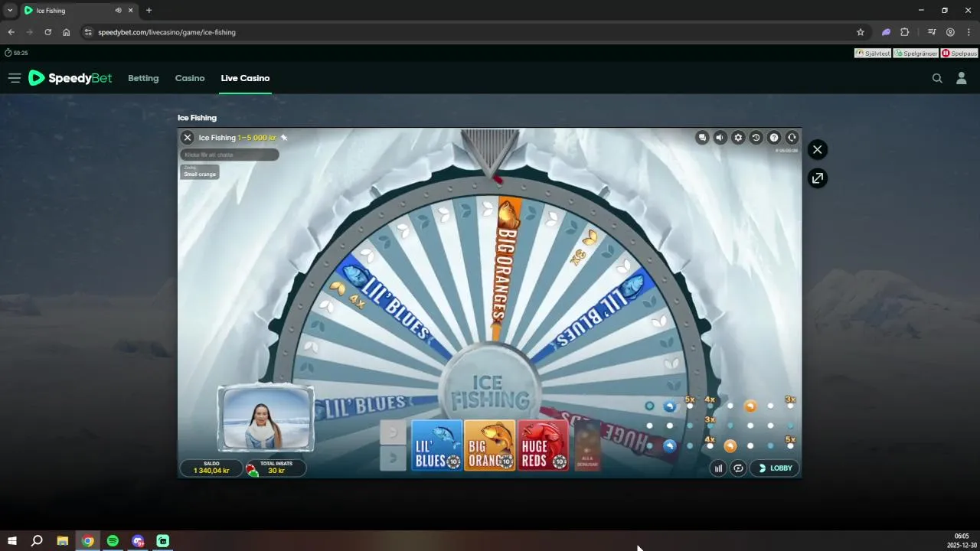Open site search magnifier
The width and height of the screenshot is (980, 551).
[x=937, y=78]
